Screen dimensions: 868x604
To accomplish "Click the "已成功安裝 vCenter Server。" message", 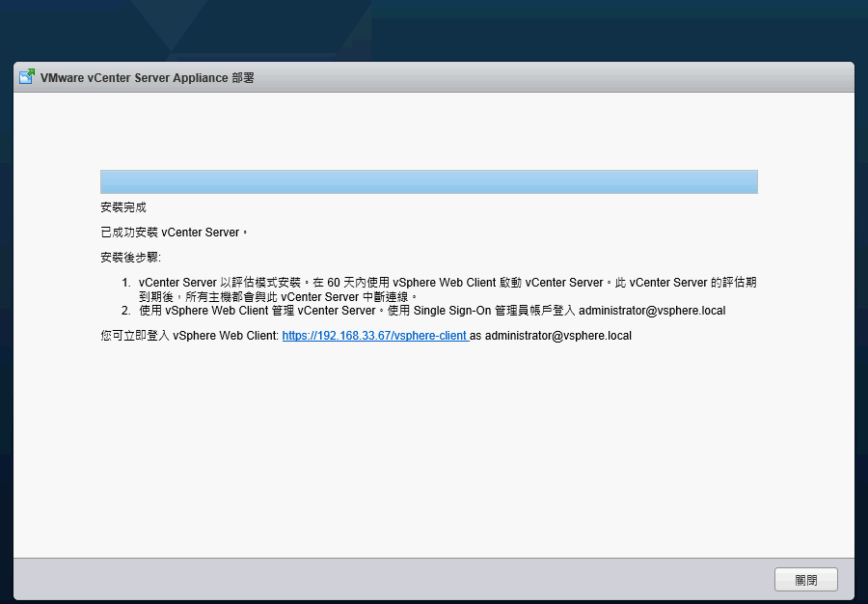I will click(175, 233).
